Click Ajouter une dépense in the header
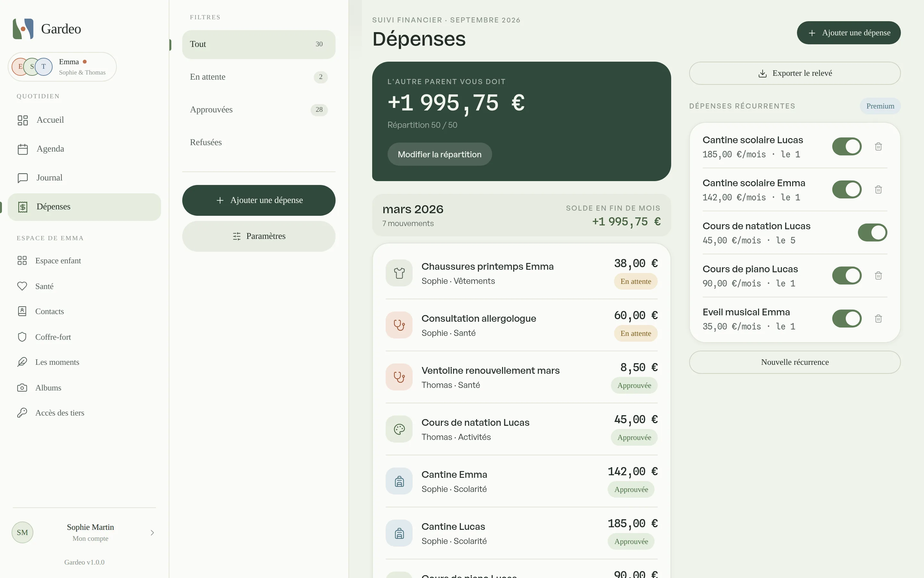Viewport: 924px width, 578px height. click(849, 33)
